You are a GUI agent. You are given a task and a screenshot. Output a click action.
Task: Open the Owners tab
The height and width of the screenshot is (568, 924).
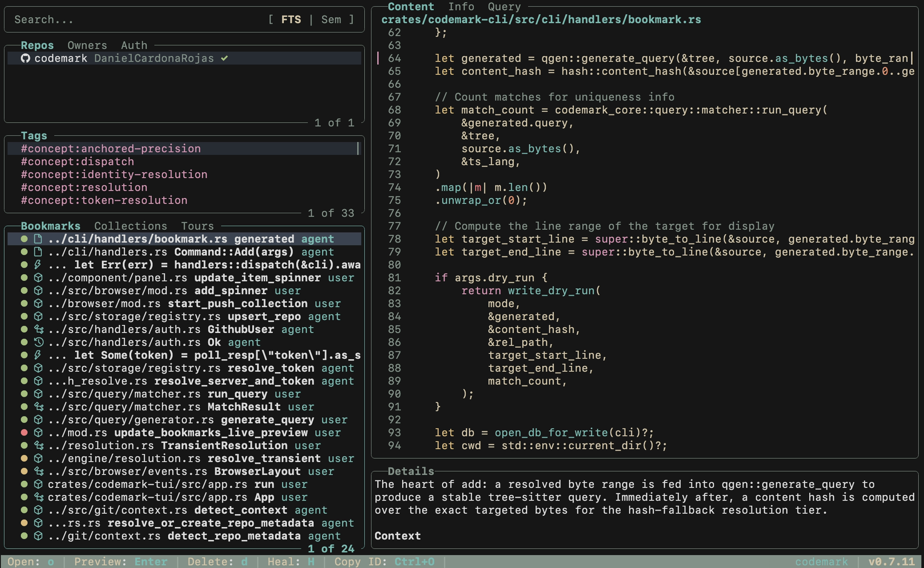pos(87,45)
